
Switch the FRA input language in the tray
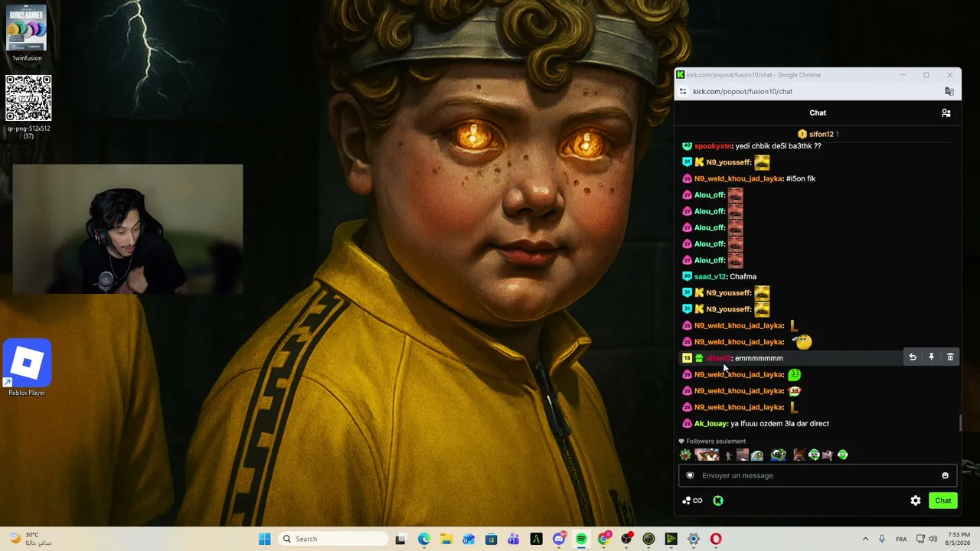902,539
